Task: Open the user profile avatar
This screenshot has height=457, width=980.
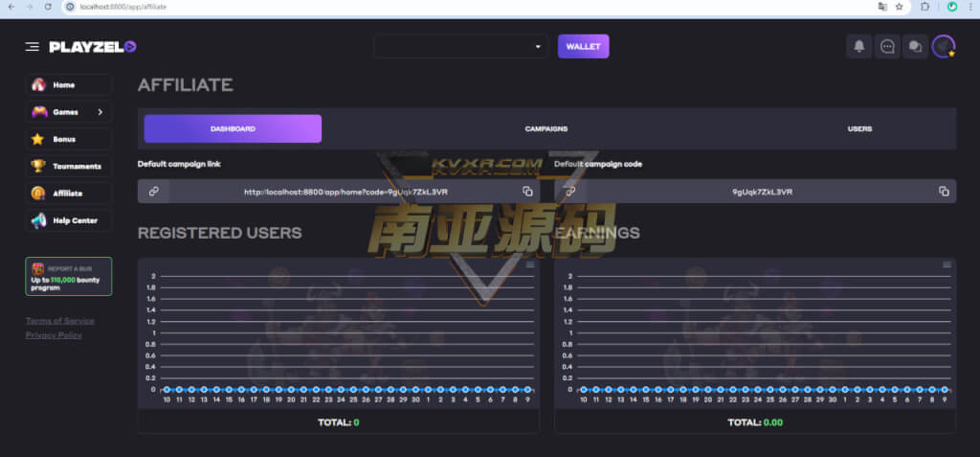Action: click(943, 46)
